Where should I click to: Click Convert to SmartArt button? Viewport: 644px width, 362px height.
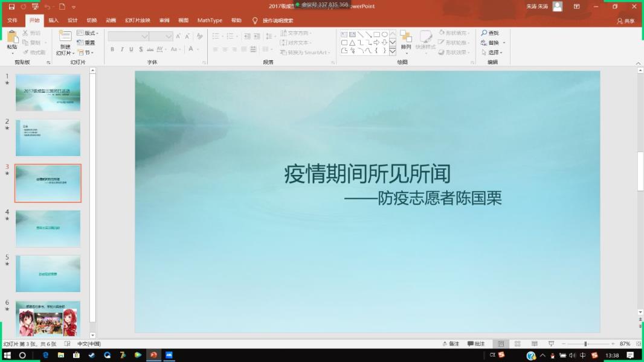305,52
